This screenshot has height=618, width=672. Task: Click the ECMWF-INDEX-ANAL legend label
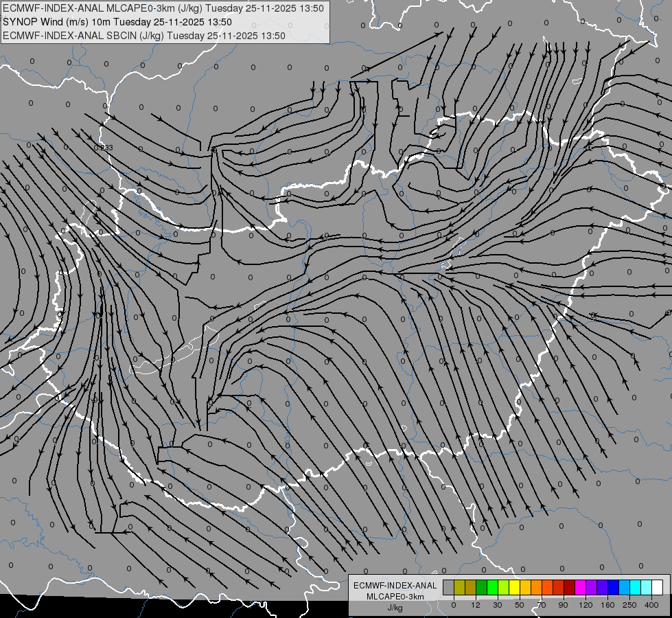[395, 586]
